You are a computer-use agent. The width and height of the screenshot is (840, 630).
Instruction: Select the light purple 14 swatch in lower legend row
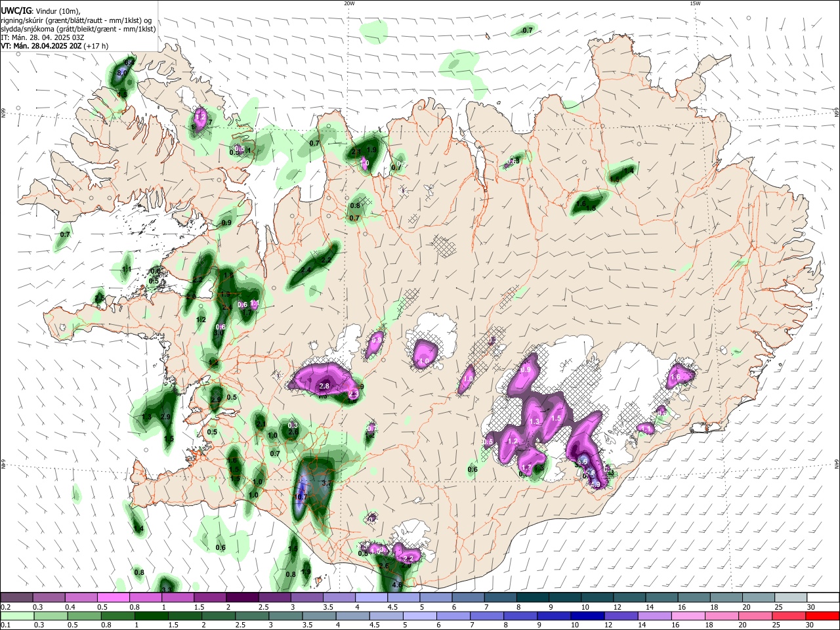(654, 616)
